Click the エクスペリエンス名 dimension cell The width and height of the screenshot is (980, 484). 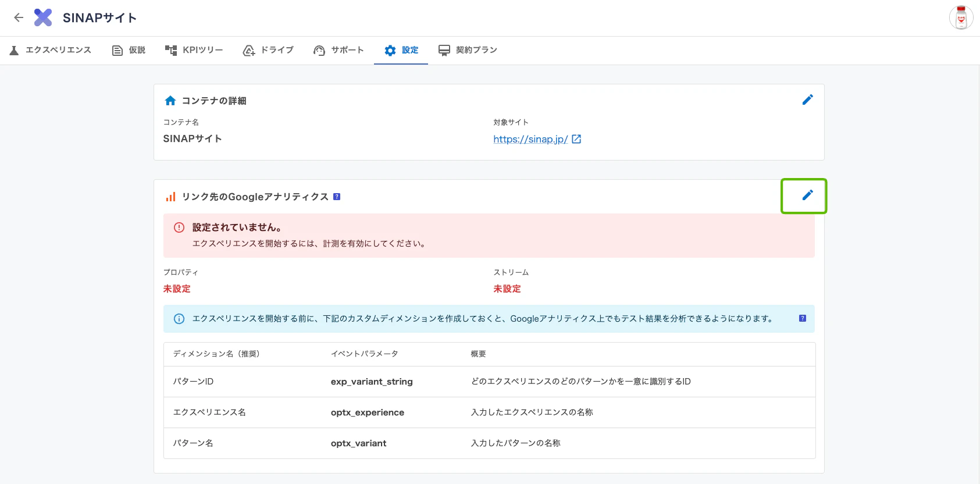tap(209, 412)
